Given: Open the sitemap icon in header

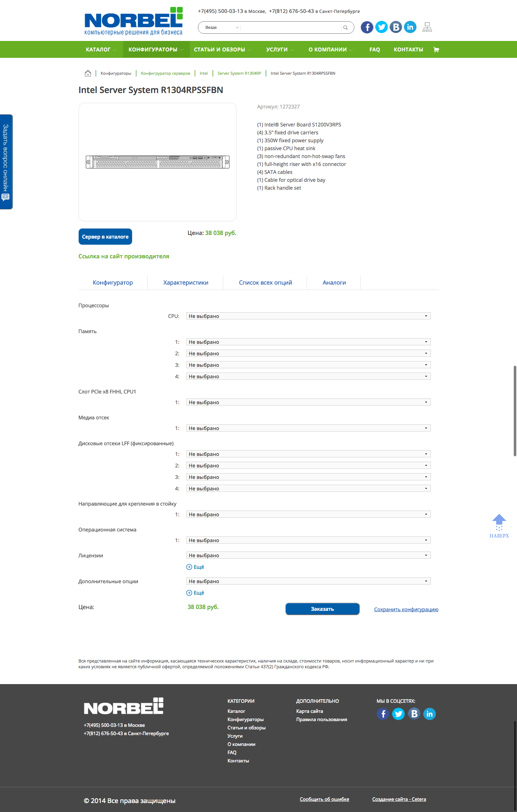Looking at the screenshot, I should [427, 27].
